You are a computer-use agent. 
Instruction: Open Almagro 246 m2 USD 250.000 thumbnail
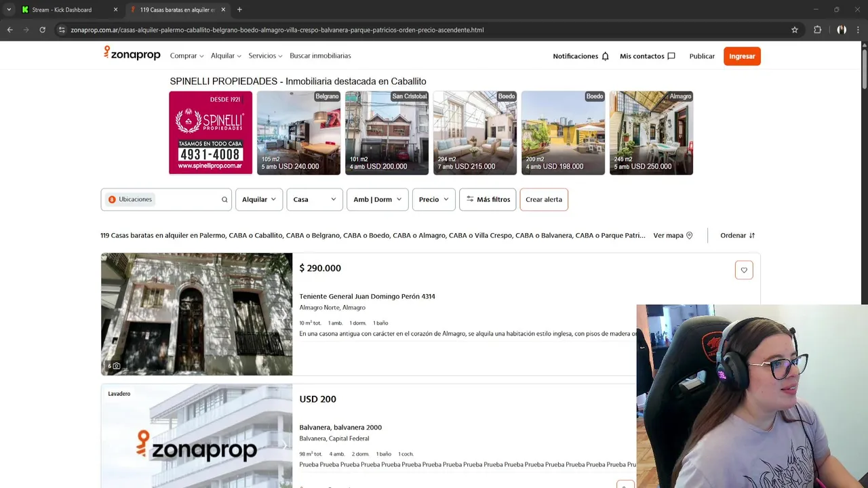651,133
